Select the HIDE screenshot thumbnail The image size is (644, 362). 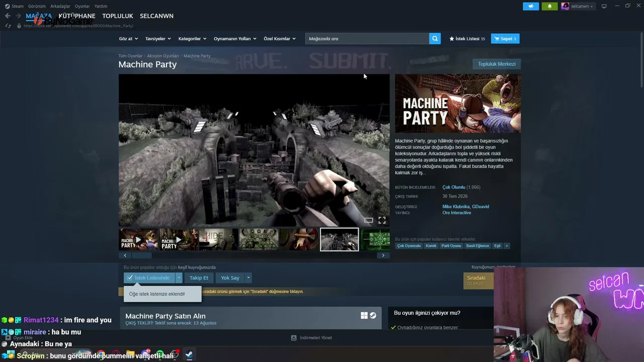218,239
